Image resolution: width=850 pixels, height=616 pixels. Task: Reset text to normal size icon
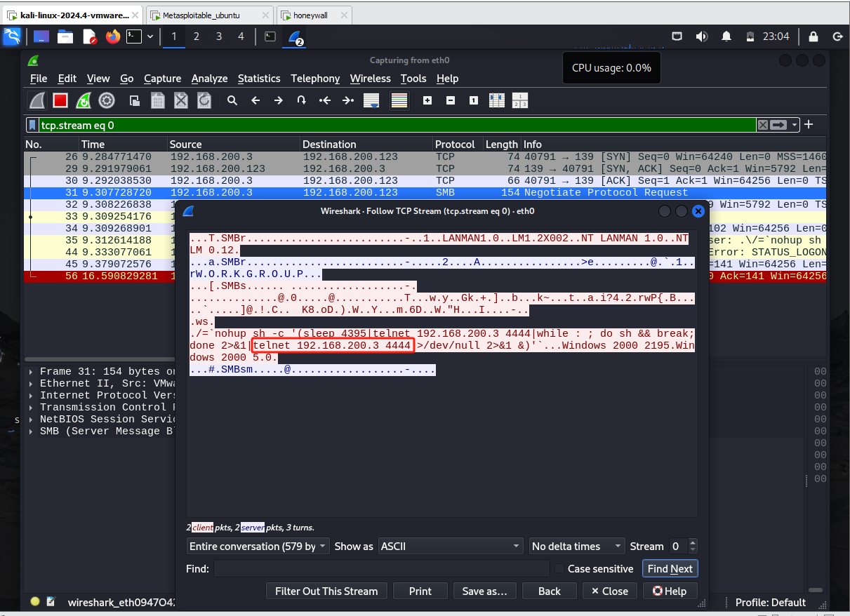pos(474,100)
